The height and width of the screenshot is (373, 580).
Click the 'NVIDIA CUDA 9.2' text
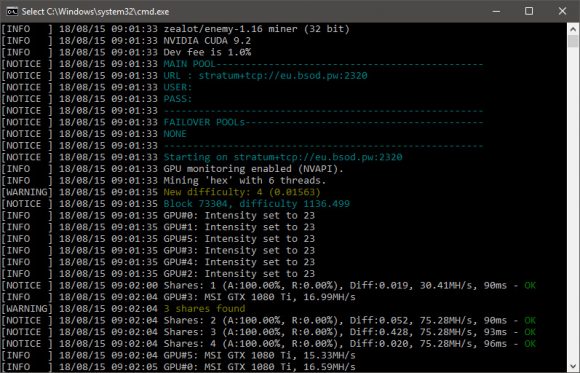pyautogui.click(x=207, y=41)
